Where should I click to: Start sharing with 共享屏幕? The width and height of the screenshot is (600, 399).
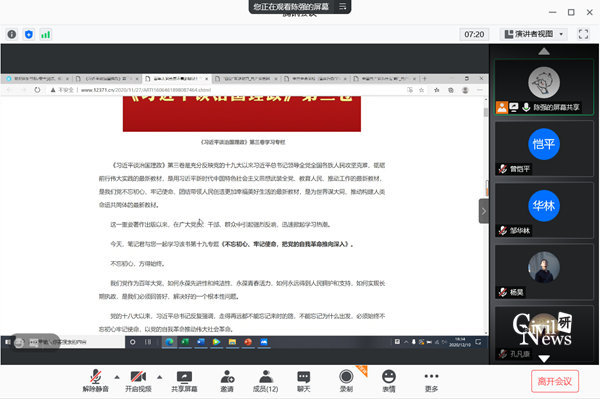[x=184, y=381]
